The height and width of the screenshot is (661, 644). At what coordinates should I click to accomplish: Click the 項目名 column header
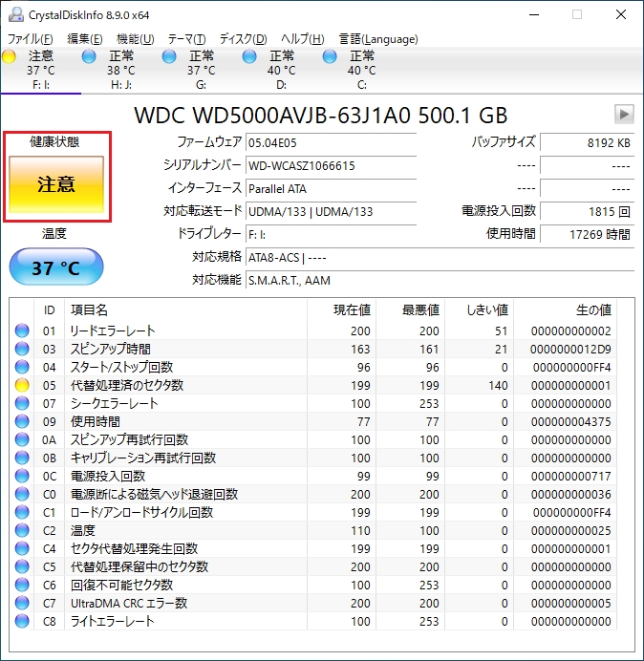click(185, 309)
